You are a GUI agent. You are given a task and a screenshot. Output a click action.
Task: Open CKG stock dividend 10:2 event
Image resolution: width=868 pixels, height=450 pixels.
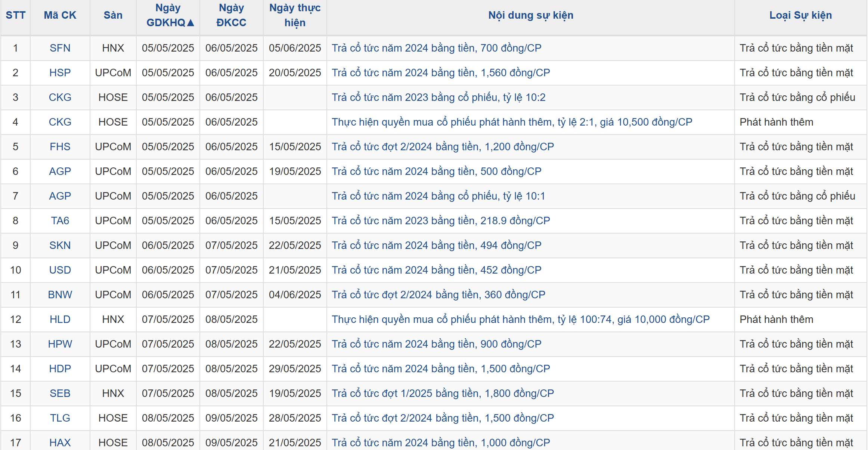(x=438, y=98)
